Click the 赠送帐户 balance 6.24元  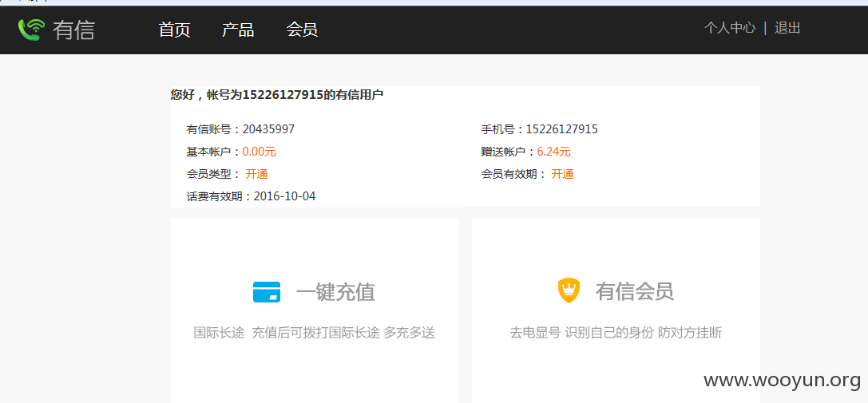(553, 152)
